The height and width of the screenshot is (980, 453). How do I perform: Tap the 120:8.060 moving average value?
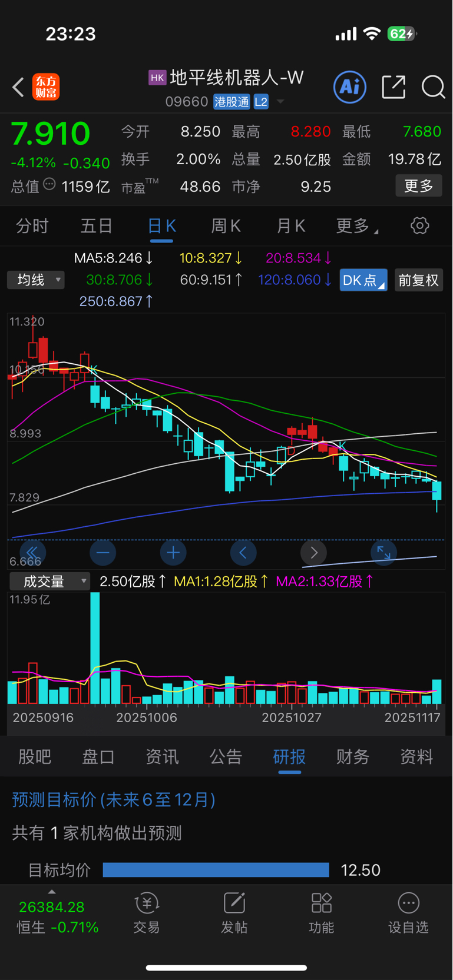[x=295, y=280]
